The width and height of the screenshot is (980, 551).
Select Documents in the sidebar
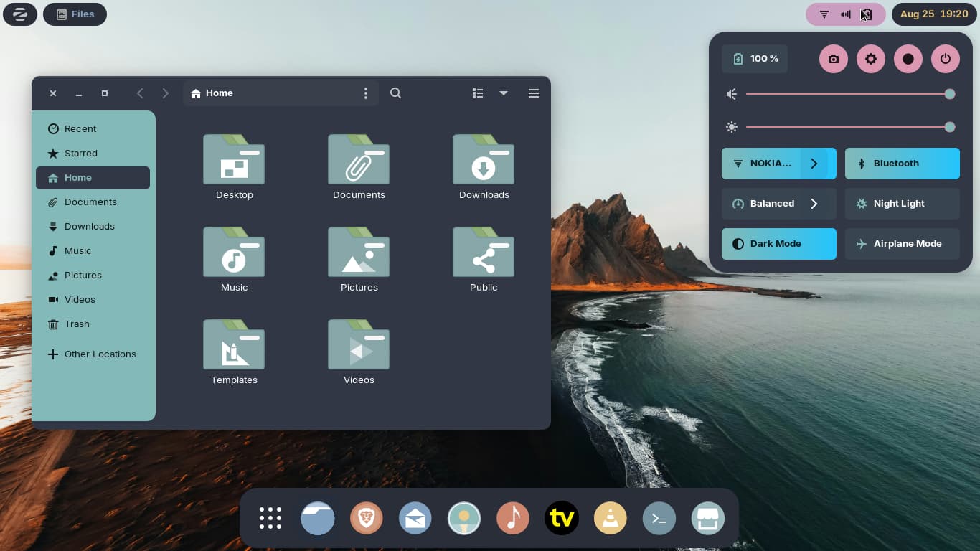[90, 202]
